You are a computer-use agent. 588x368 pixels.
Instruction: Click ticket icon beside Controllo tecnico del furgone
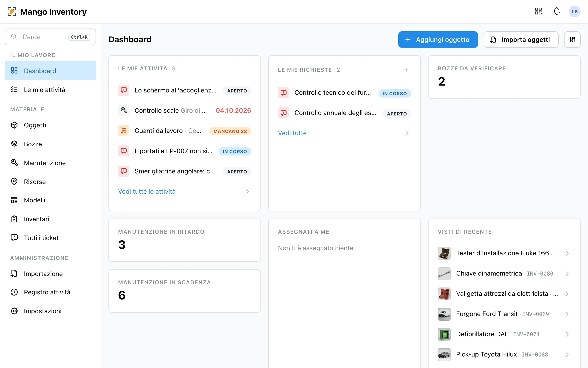(x=284, y=92)
